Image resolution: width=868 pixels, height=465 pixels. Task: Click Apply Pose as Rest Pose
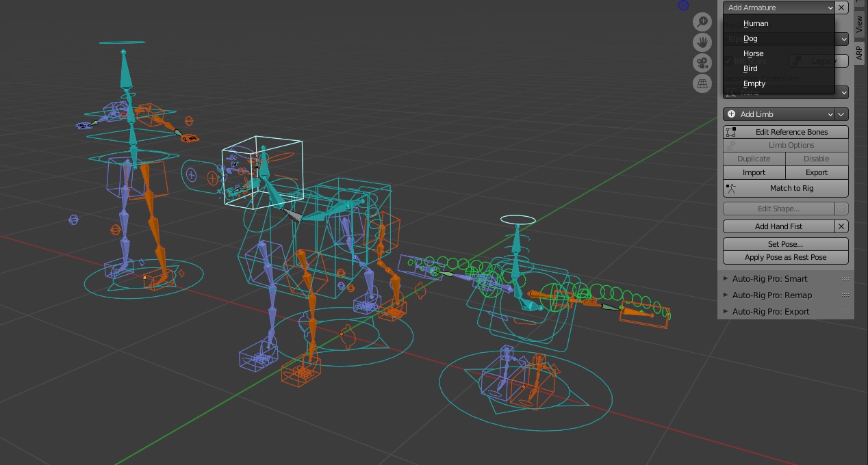[x=786, y=257]
